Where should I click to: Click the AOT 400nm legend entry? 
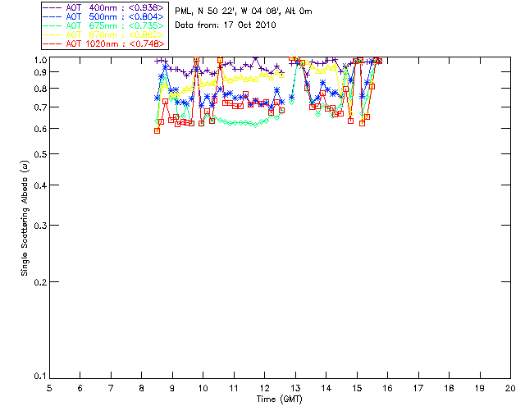click(x=104, y=7)
